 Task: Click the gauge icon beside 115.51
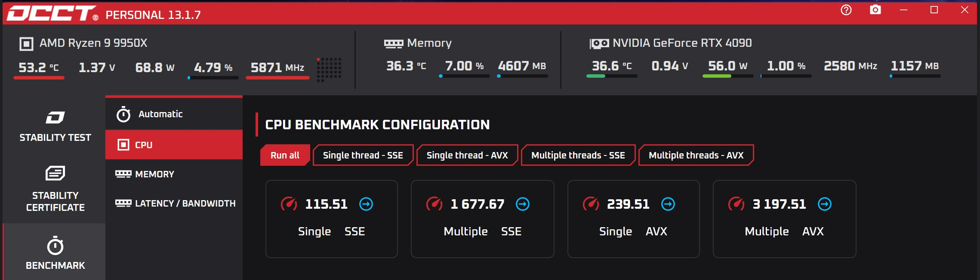[x=289, y=204]
